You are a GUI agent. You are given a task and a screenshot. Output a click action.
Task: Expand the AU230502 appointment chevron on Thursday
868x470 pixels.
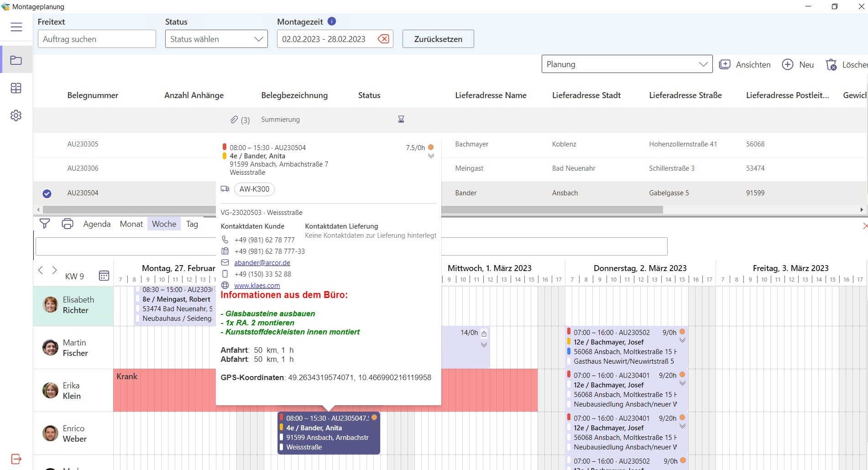(x=682, y=340)
